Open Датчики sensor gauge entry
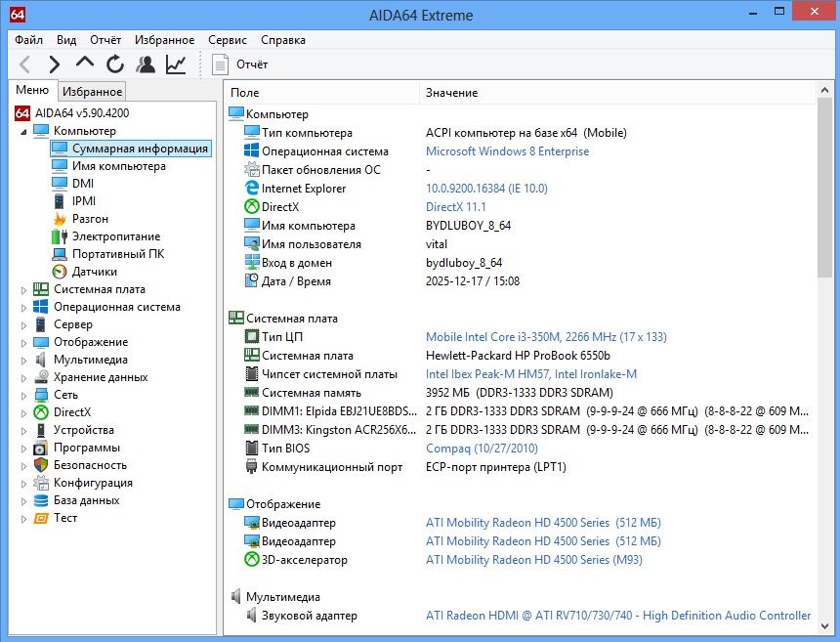 tap(95, 272)
